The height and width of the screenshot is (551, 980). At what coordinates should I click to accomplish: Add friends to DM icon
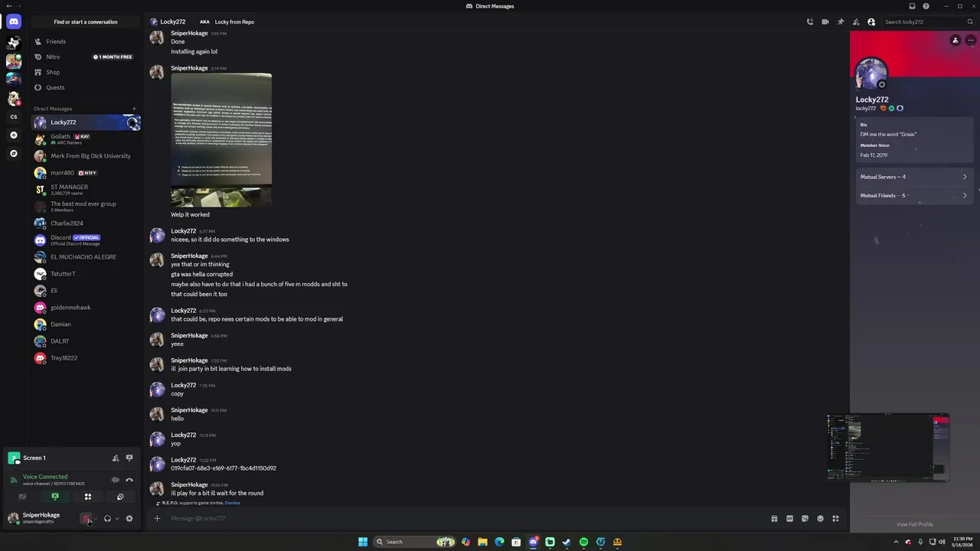click(x=856, y=22)
